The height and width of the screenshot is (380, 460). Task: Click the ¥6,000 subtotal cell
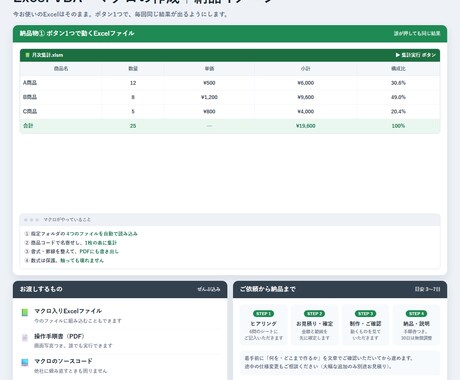click(306, 83)
